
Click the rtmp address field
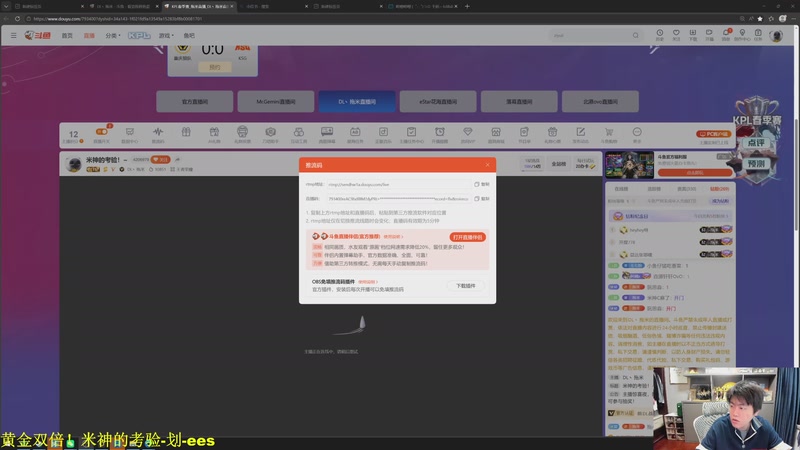(x=399, y=184)
